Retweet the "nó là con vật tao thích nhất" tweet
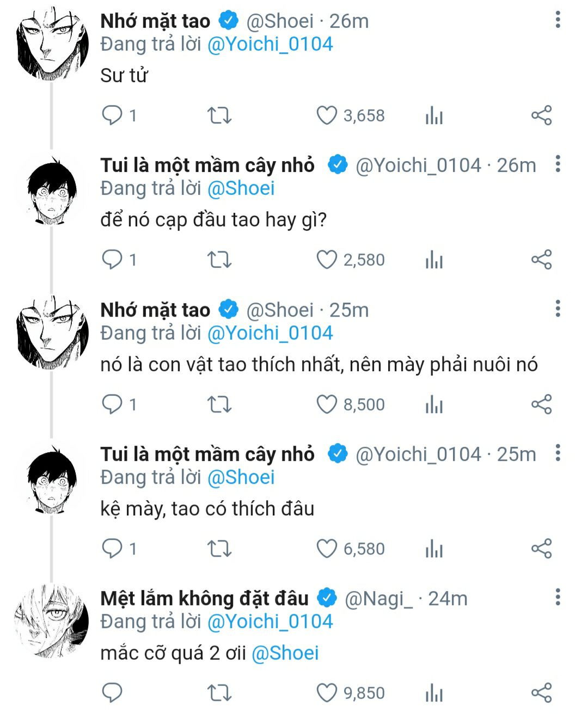 tap(219, 404)
